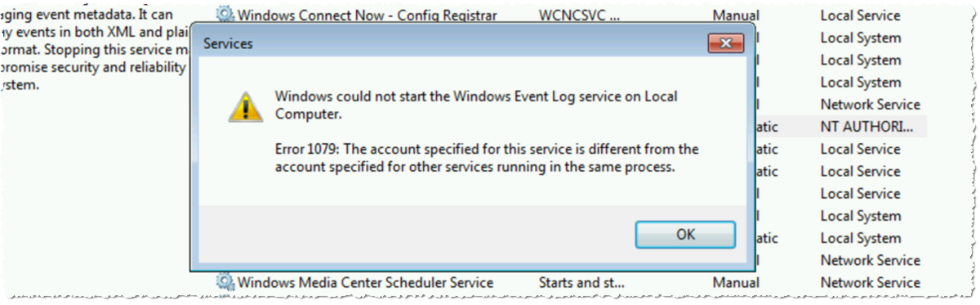Select gear icon for Media Center Scheduler Service
The height and width of the screenshot is (305, 980).
point(225,282)
